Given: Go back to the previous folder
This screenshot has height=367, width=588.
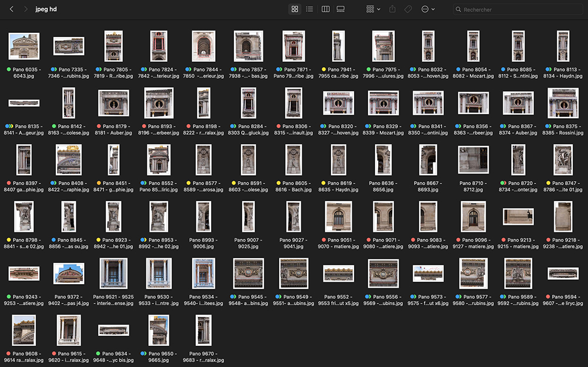Looking at the screenshot, I should point(11,9).
